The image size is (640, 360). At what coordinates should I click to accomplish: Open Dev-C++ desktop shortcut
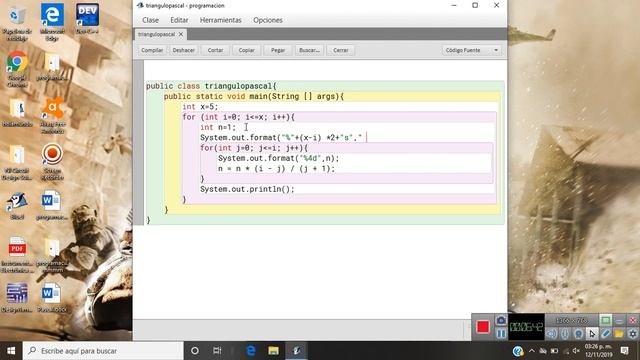[87, 19]
